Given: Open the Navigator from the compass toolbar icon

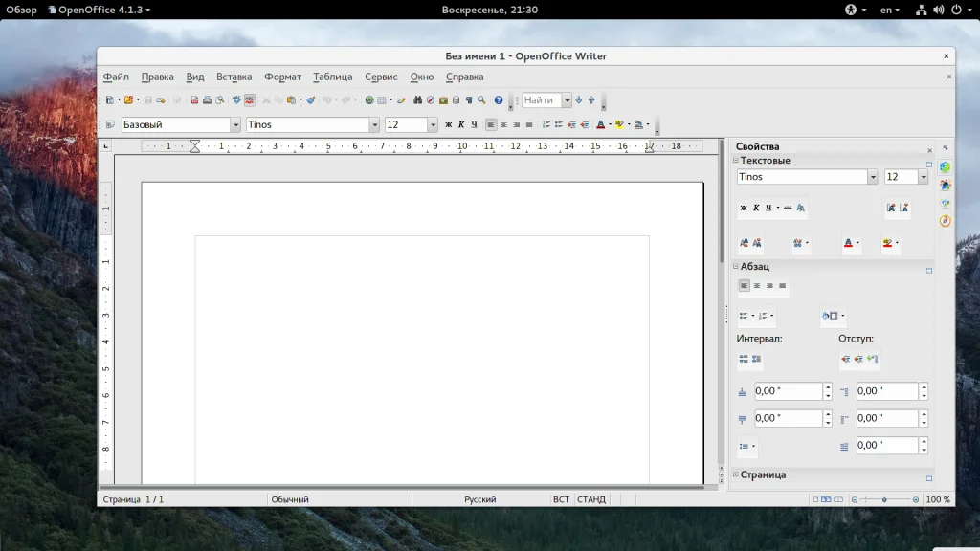Looking at the screenshot, I should (431, 100).
